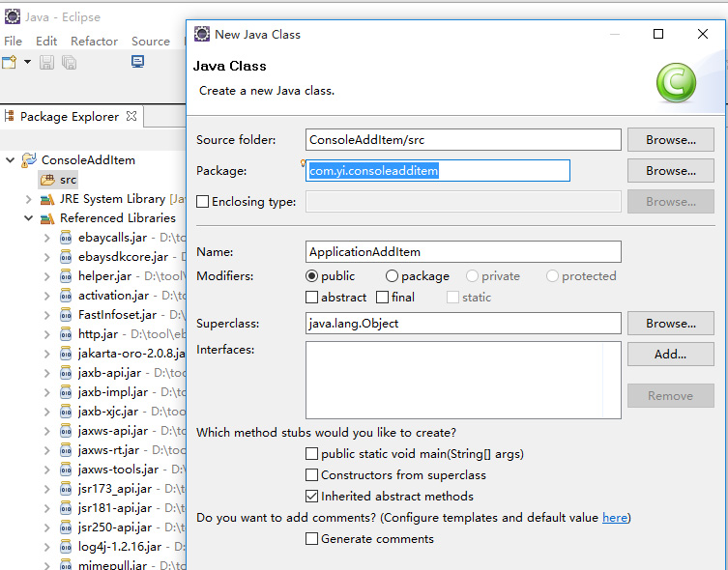This screenshot has width=728, height=570.
Task: Click inside the Interfaces list box
Action: [x=463, y=381]
